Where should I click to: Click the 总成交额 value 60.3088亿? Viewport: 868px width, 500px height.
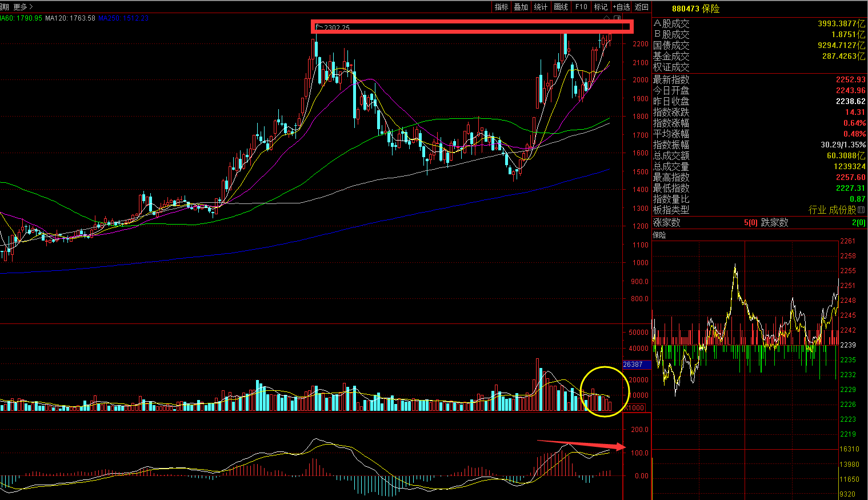coord(846,155)
